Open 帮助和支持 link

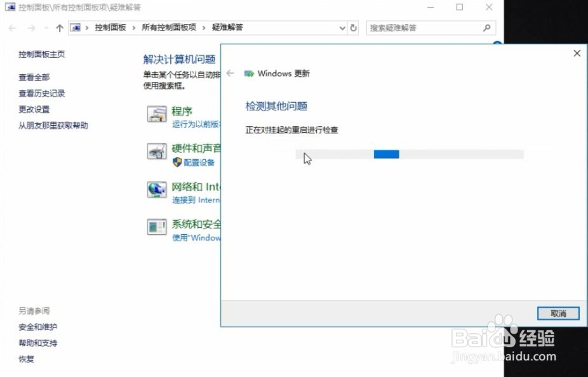[38, 343]
